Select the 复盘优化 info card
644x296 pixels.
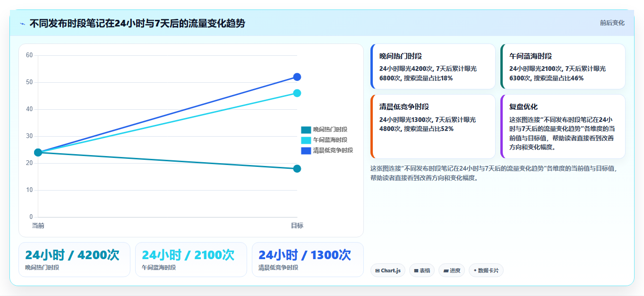coord(563,126)
